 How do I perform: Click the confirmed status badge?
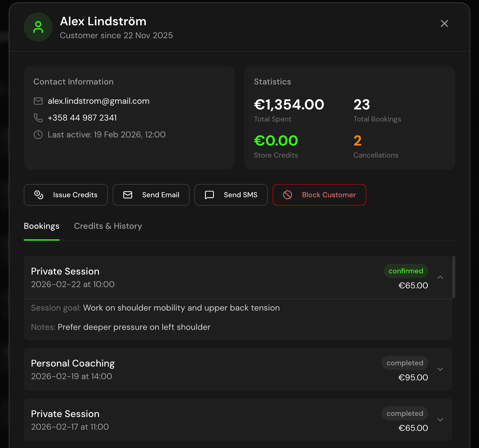[406, 271]
